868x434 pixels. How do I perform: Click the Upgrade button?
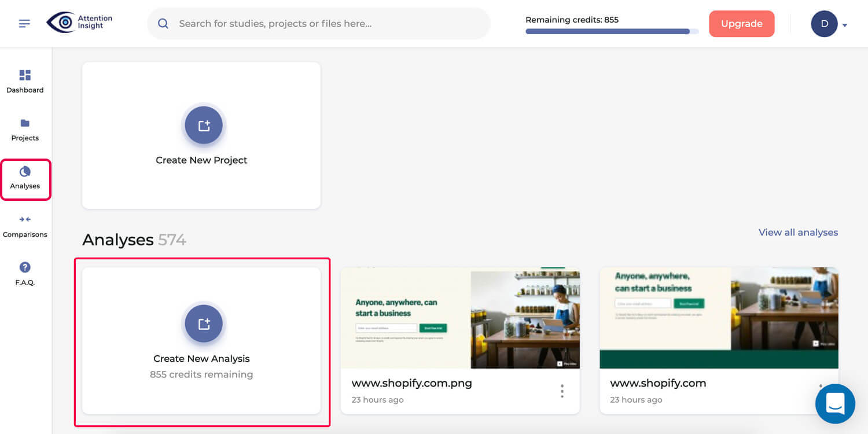pos(741,24)
